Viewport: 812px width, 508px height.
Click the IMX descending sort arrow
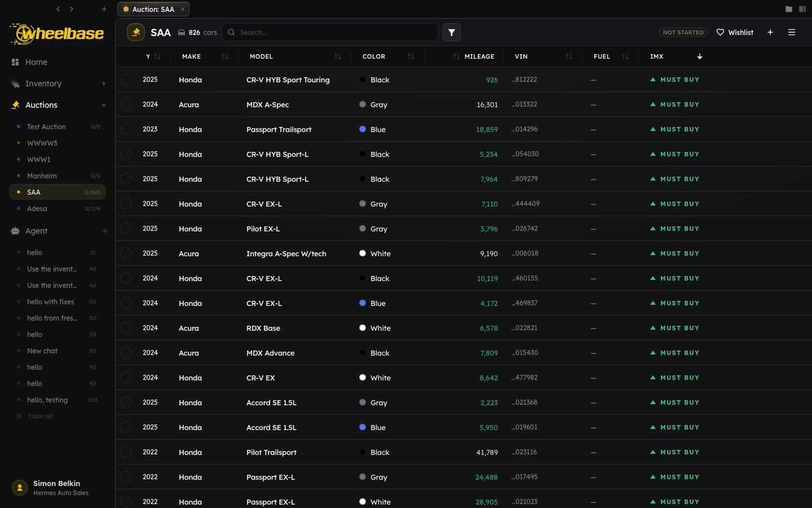tap(700, 56)
